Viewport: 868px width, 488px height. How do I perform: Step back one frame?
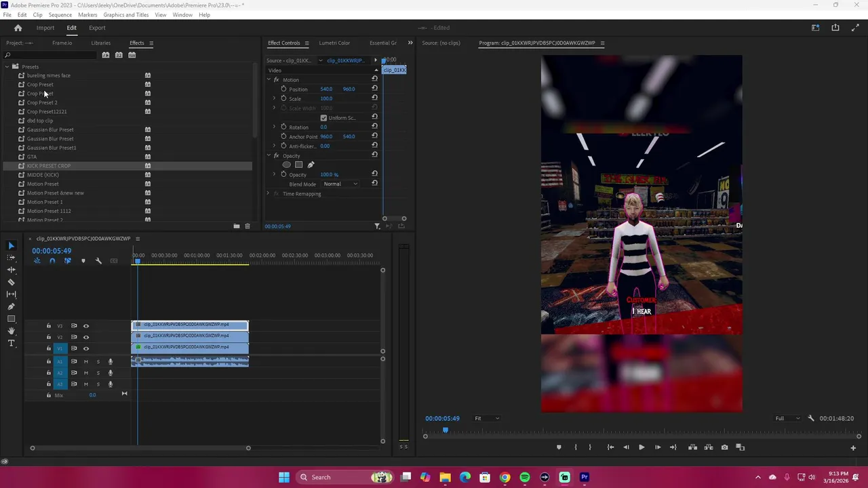tap(626, 447)
